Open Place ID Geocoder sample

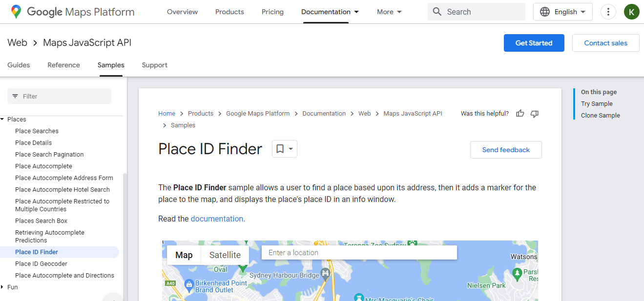pos(41,264)
